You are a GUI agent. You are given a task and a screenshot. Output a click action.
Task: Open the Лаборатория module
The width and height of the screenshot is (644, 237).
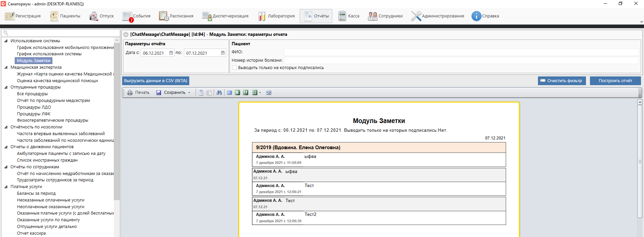pos(276,16)
